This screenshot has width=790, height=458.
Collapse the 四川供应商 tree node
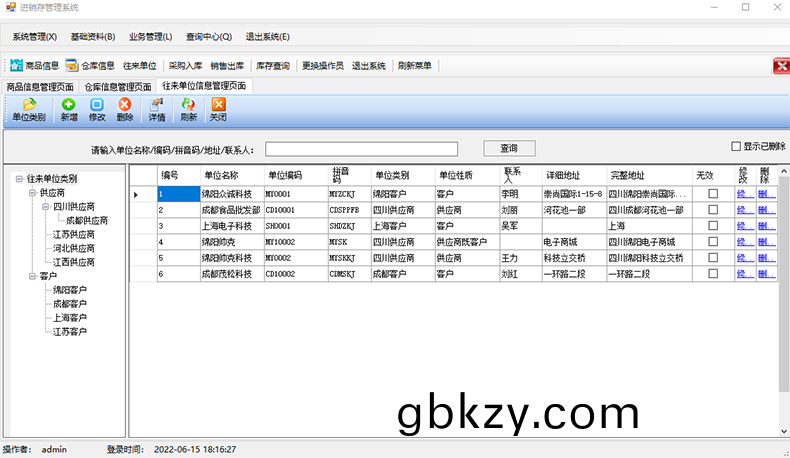[x=45, y=207]
